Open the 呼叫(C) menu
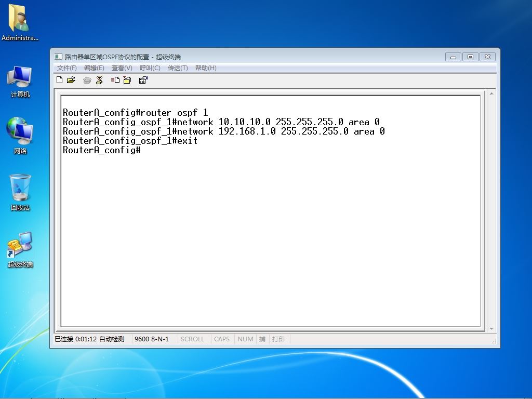The image size is (532, 399). [150, 68]
